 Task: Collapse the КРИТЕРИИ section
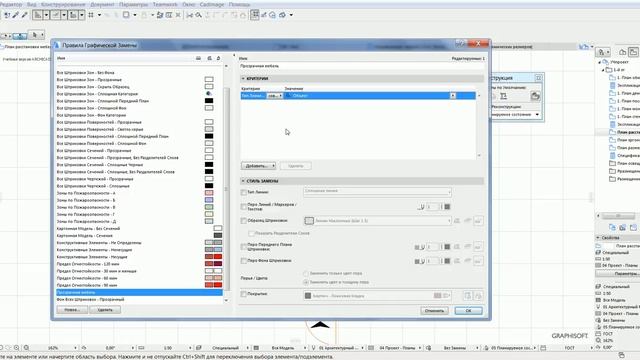243,78
